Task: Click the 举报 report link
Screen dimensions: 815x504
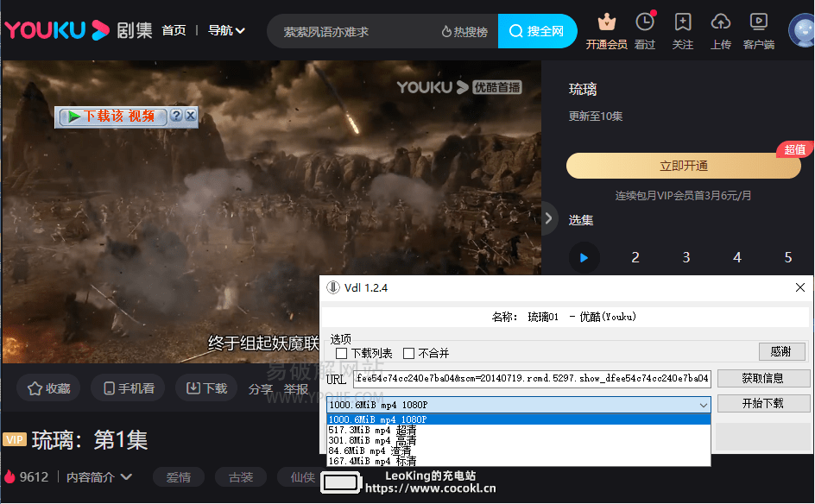Action: coord(296,389)
